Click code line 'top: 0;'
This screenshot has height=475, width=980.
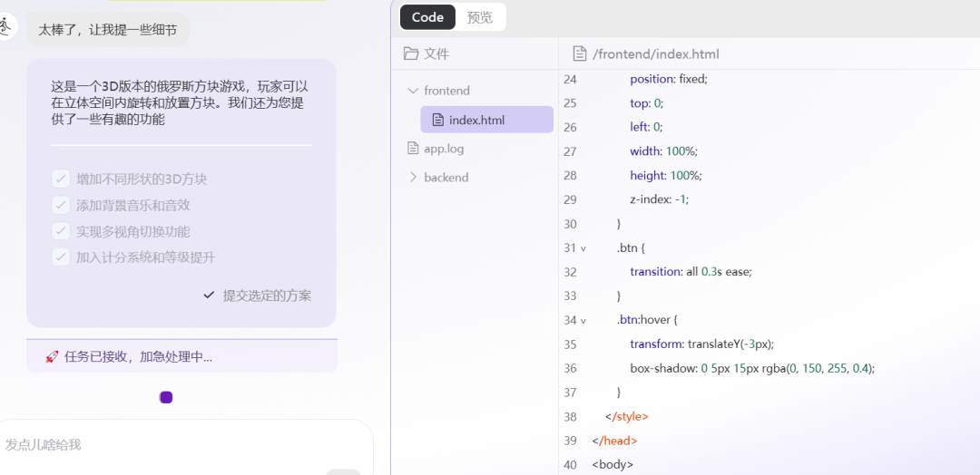646,103
